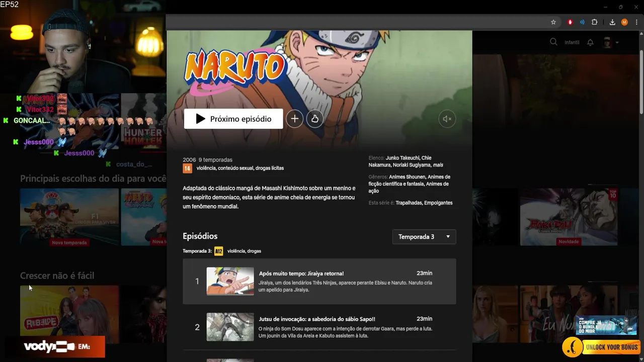
Task: Click 'Principais escolhas do dia para você' heading
Action: (93, 178)
